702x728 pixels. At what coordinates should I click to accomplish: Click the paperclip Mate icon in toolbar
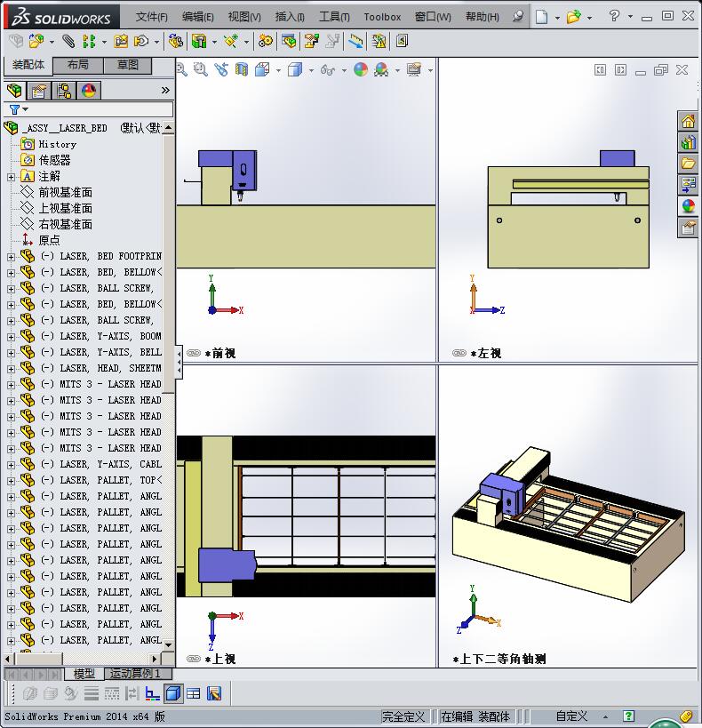point(68,41)
